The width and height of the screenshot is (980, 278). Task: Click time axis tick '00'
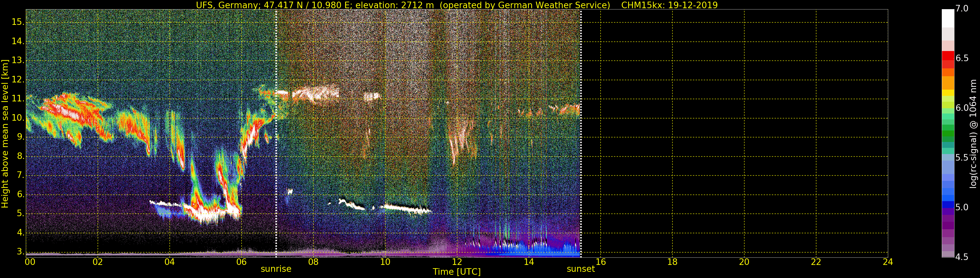[30, 262]
